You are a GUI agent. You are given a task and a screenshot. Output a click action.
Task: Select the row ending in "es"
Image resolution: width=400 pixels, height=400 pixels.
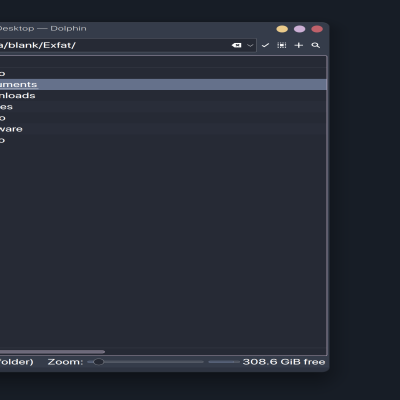pyautogui.click(x=163, y=107)
